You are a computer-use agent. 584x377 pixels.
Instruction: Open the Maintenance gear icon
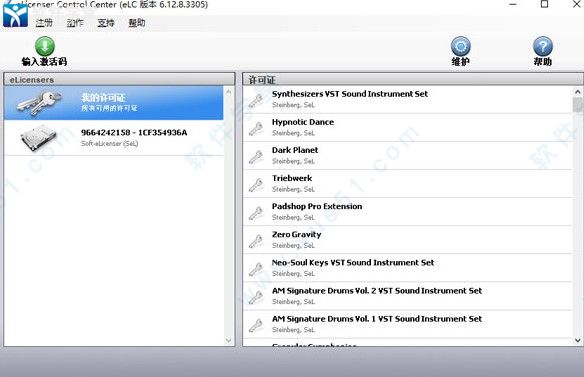(x=461, y=46)
